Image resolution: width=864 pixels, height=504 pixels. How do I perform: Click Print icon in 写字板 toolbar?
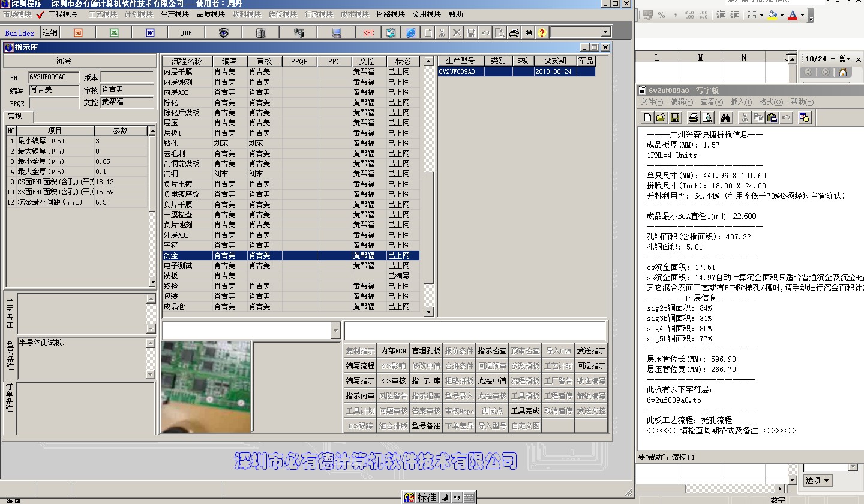point(693,118)
